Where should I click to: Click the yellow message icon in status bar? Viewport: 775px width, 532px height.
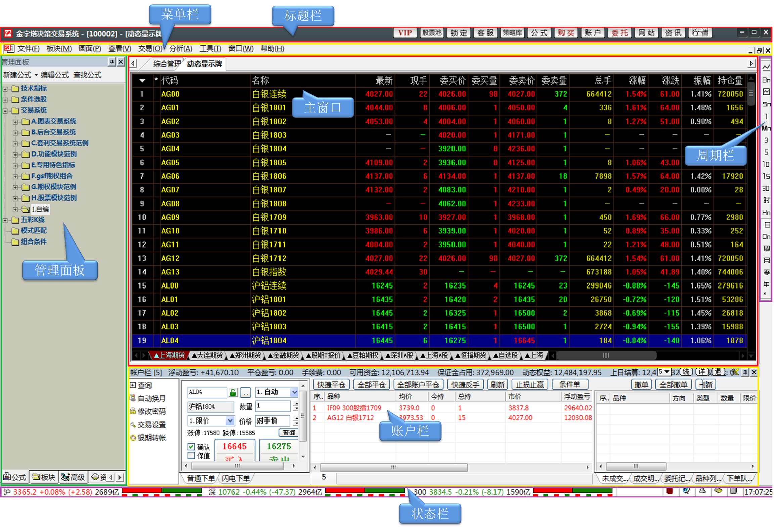click(718, 491)
